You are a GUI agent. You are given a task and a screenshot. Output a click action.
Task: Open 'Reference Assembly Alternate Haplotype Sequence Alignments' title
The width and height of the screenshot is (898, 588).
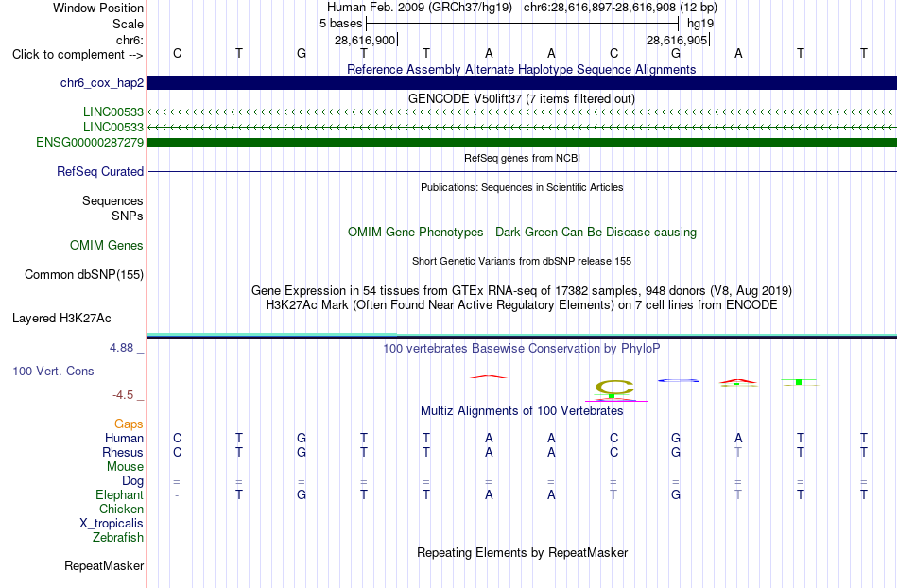(x=522, y=69)
